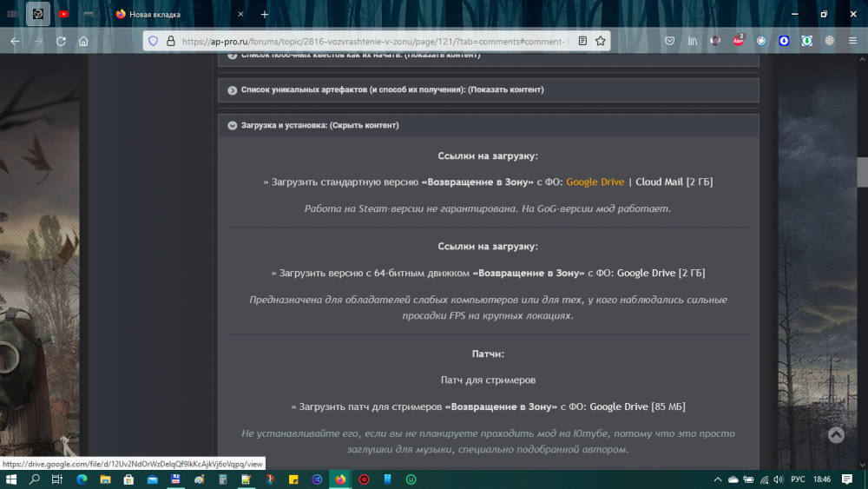Open the Firefox library
The width and height of the screenshot is (868, 489).
(693, 41)
